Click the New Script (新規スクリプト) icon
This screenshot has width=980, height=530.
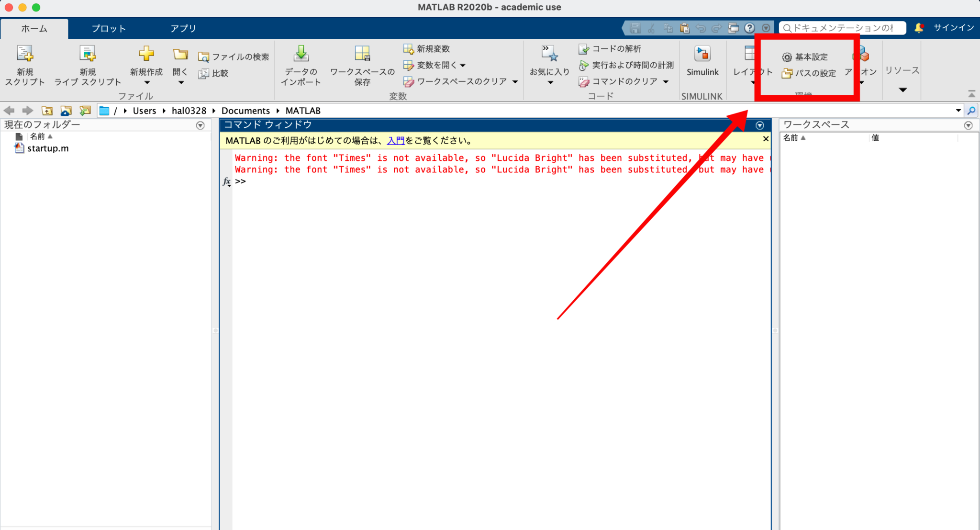point(24,54)
